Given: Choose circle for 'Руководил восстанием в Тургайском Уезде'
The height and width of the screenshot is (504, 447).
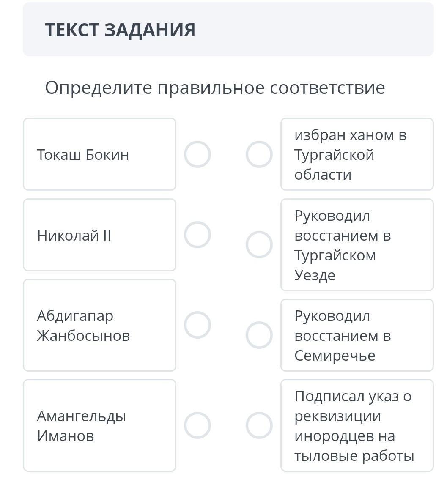Looking at the screenshot, I should (x=259, y=245).
